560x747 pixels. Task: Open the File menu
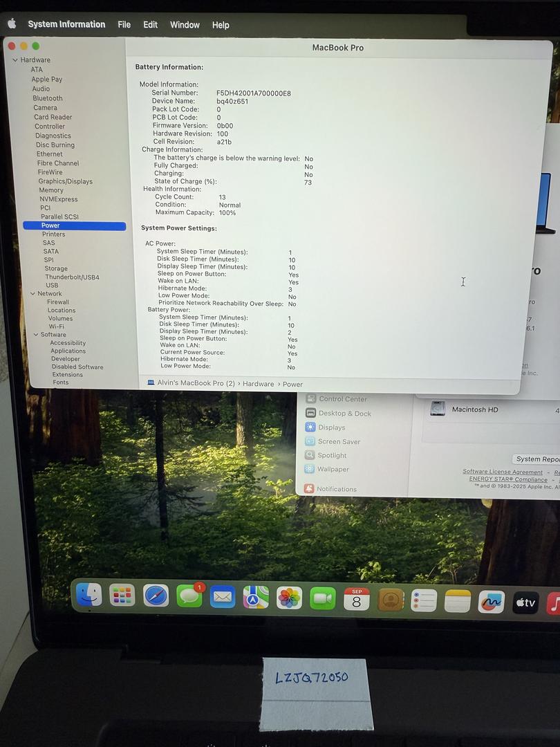tap(124, 25)
